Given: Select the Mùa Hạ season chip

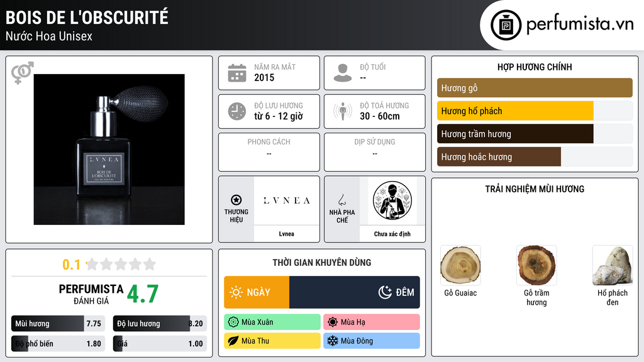Looking at the screenshot, I should tap(372, 322).
